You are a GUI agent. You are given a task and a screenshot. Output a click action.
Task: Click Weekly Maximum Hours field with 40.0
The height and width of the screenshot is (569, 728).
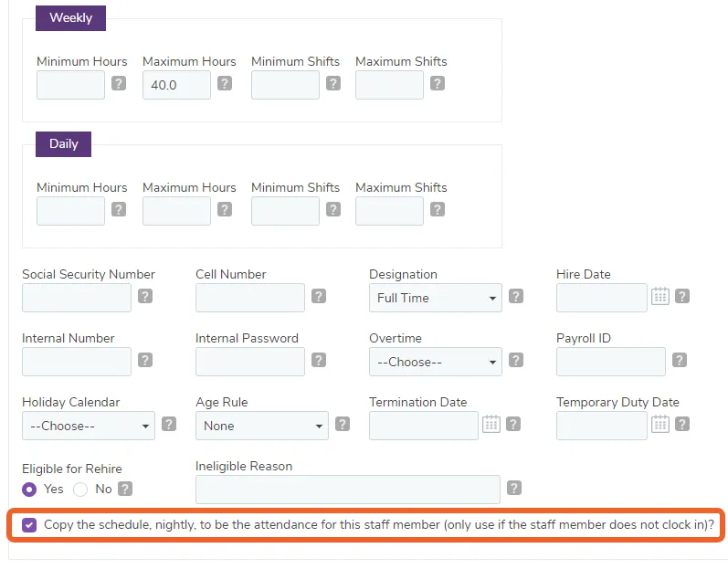click(x=176, y=86)
